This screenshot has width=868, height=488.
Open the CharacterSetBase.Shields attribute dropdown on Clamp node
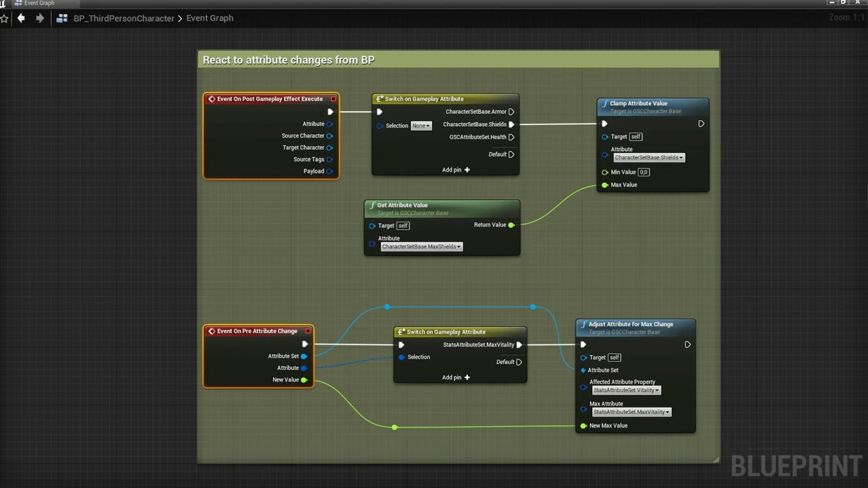648,157
